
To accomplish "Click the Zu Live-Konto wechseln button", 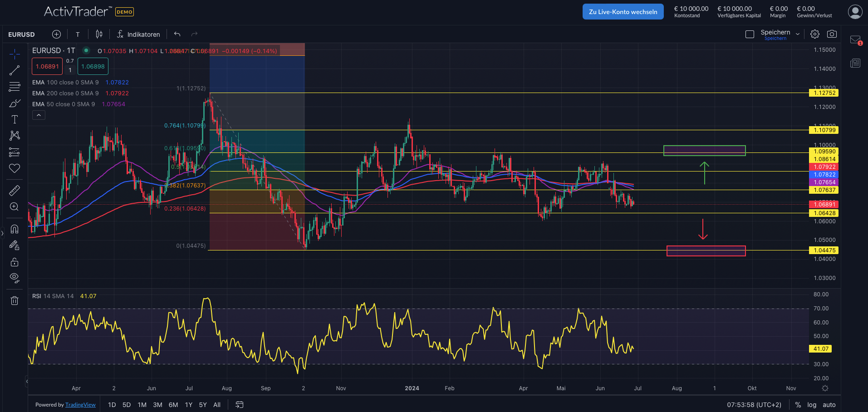I will tap(623, 11).
